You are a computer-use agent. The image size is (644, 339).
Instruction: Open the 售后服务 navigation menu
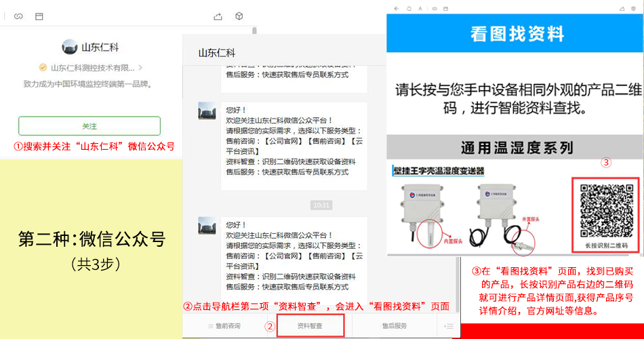click(395, 326)
